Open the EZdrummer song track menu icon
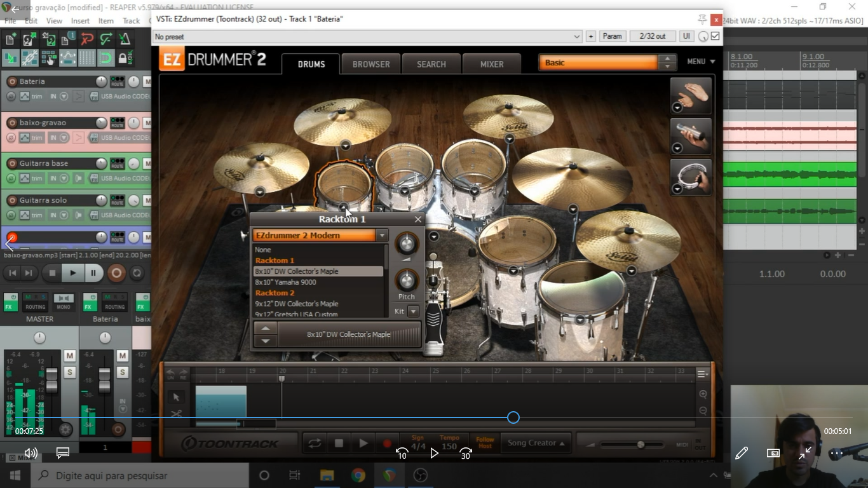The width and height of the screenshot is (868, 488). coord(703,374)
